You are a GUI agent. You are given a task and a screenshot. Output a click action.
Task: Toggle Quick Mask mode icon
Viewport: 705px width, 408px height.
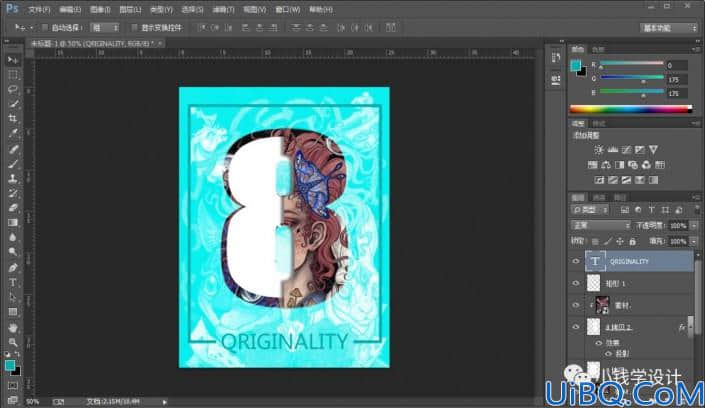click(x=13, y=386)
